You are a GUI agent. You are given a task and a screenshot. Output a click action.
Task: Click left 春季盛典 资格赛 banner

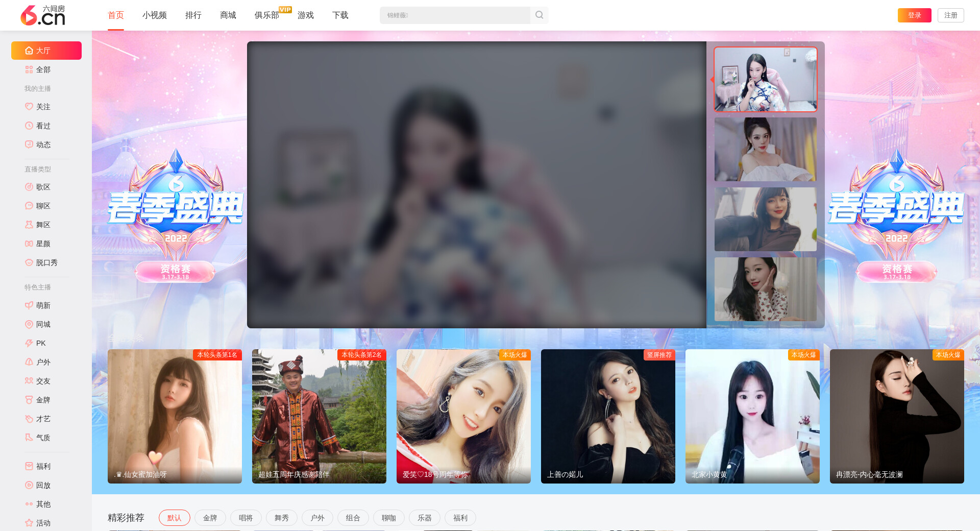[176, 214]
